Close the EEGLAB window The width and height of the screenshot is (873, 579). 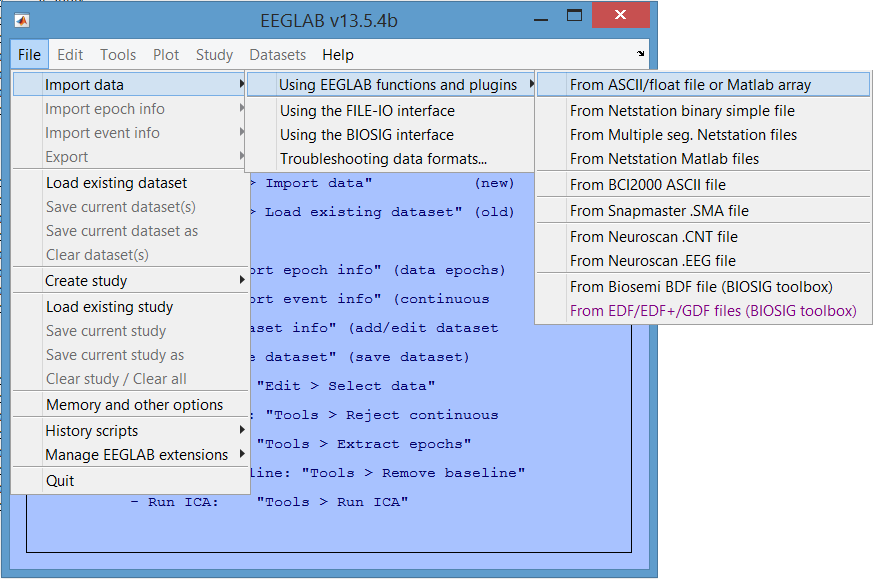[x=621, y=15]
